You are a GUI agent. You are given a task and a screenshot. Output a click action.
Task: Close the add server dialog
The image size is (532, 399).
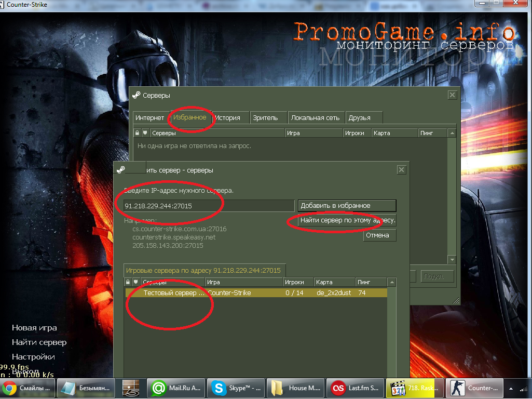401,170
